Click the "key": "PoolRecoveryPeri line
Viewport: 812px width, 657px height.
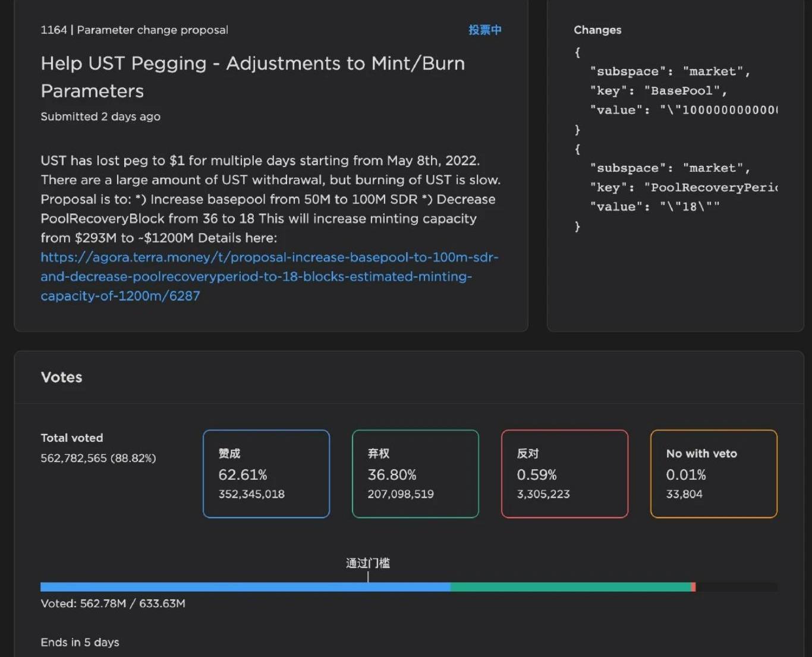point(684,187)
